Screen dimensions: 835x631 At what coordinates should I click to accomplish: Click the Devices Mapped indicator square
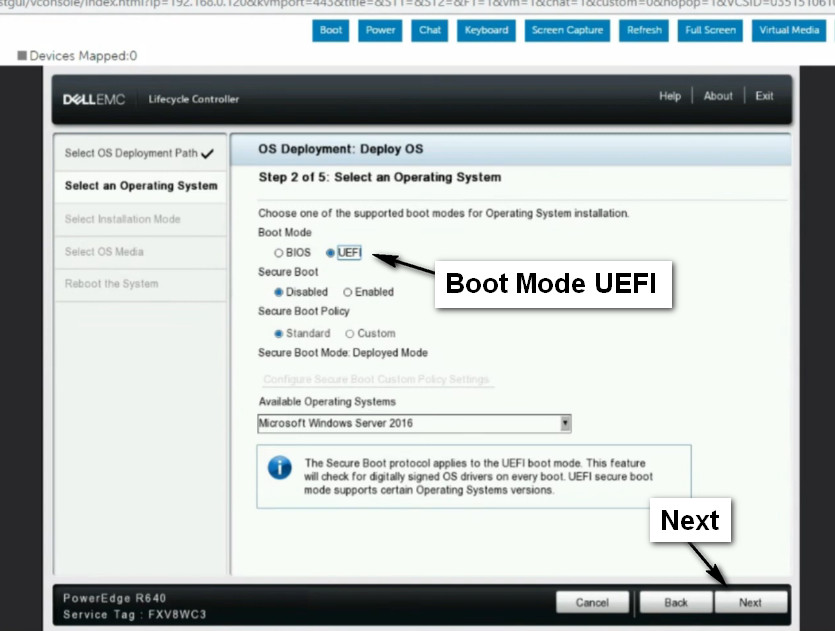click(x=22, y=55)
